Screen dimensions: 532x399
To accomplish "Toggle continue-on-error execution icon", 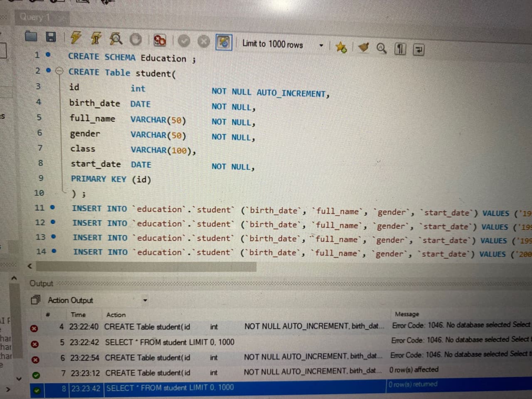I will click(x=160, y=40).
